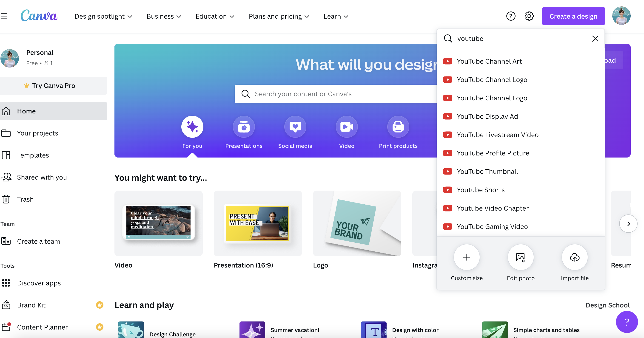Select YouTube Channel Art template
This screenshot has height=338, width=644.
pyautogui.click(x=489, y=61)
